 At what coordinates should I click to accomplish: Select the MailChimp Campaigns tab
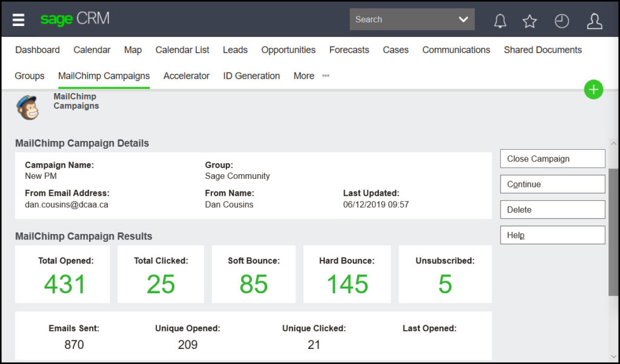click(x=104, y=76)
